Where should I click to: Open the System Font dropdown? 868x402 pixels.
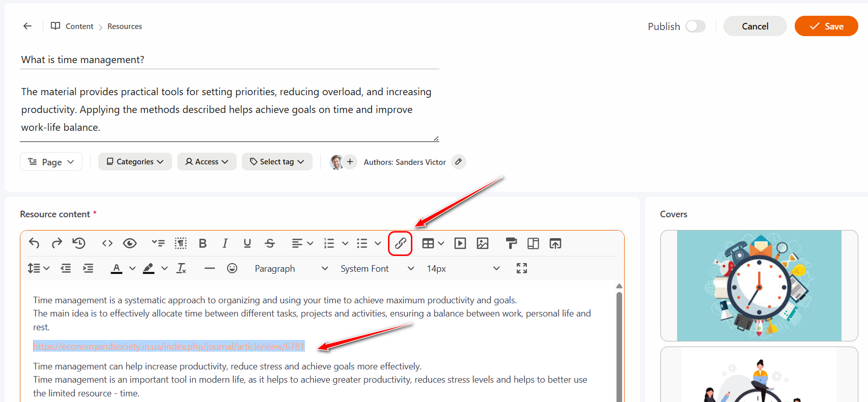tap(377, 268)
